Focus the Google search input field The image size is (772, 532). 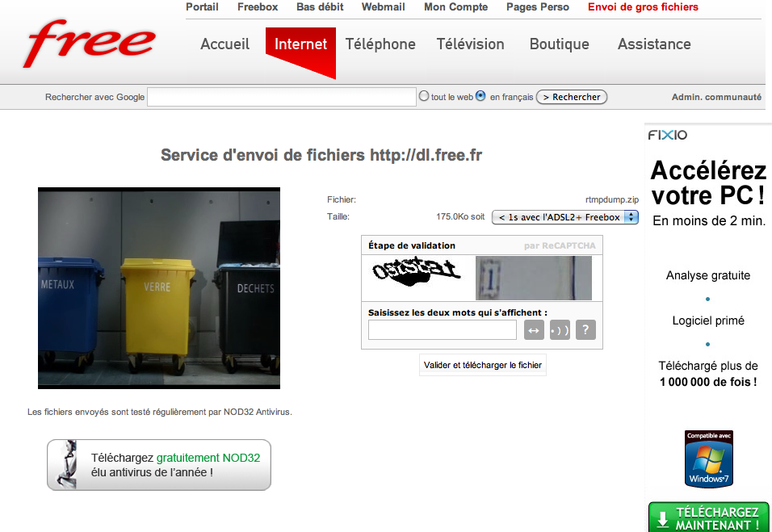pos(282,97)
